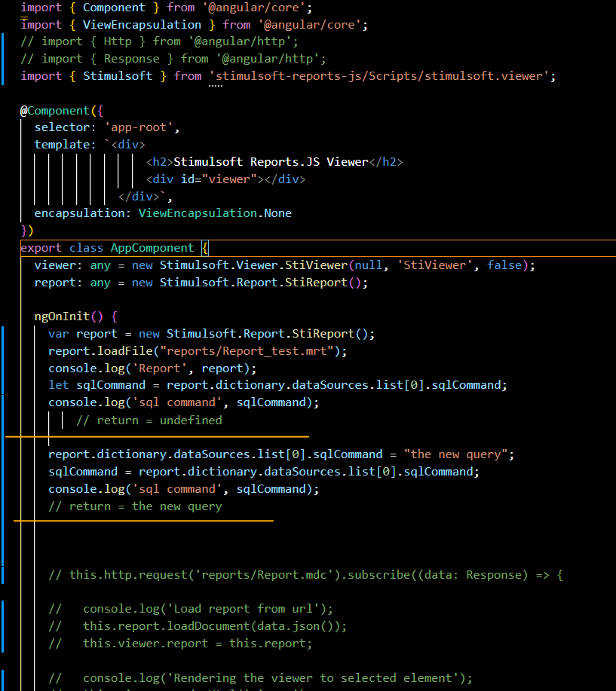Viewport: 616px width, 691px height.
Task: Click the var report = new StiReport line
Action: point(211,334)
